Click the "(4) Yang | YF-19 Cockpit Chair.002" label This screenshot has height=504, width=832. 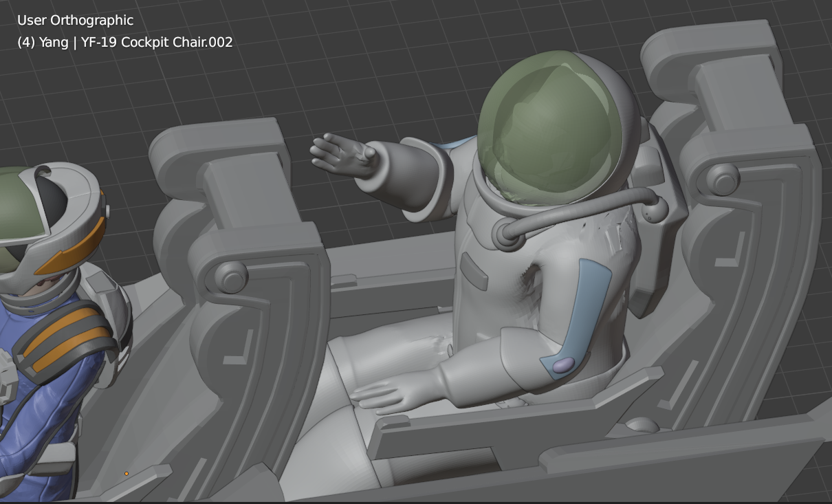(125, 42)
